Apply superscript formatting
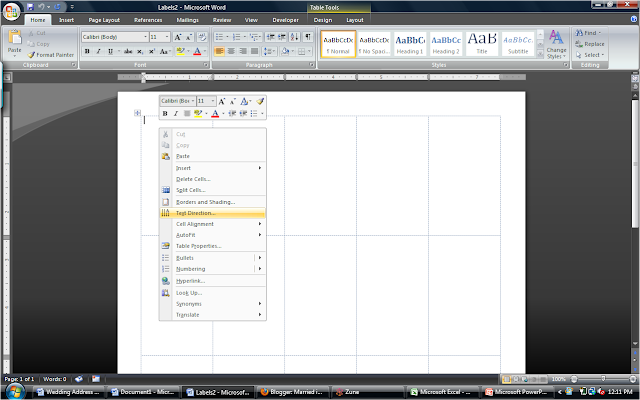 [x=152, y=51]
